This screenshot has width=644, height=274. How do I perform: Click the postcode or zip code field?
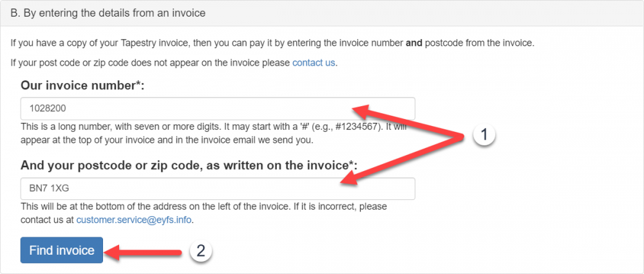click(x=218, y=188)
